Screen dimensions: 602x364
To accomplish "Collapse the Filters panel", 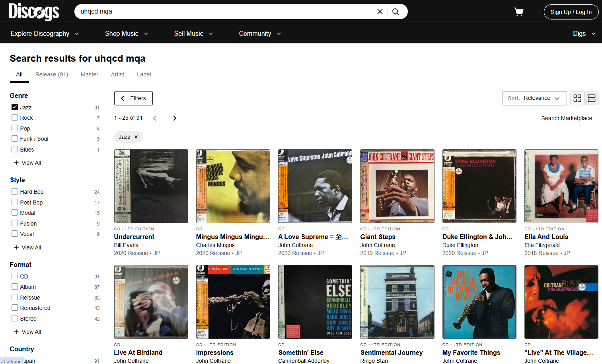I will pyautogui.click(x=133, y=98).
